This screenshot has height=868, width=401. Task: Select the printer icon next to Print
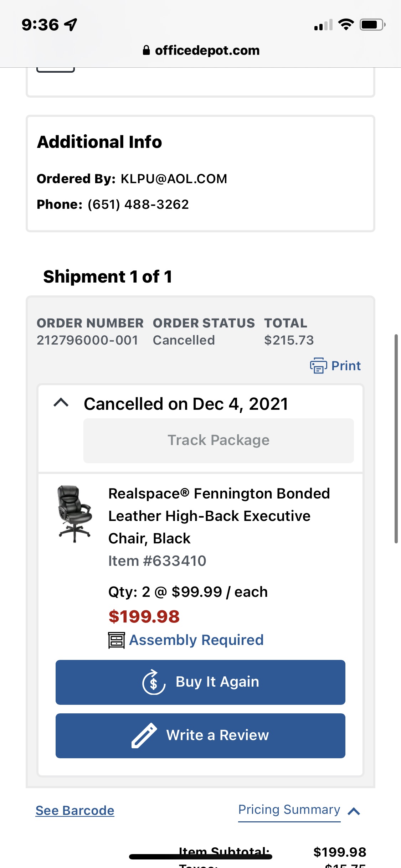(x=318, y=366)
